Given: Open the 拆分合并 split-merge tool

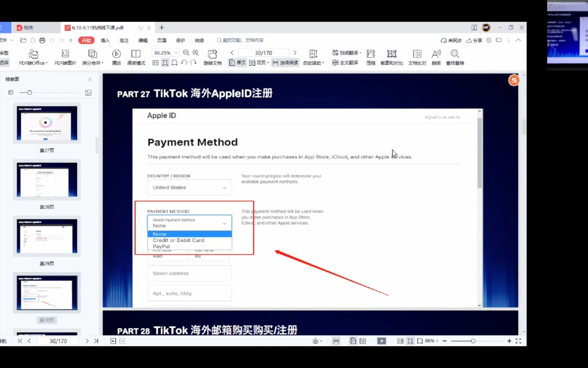Looking at the screenshot, I should (93, 58).
